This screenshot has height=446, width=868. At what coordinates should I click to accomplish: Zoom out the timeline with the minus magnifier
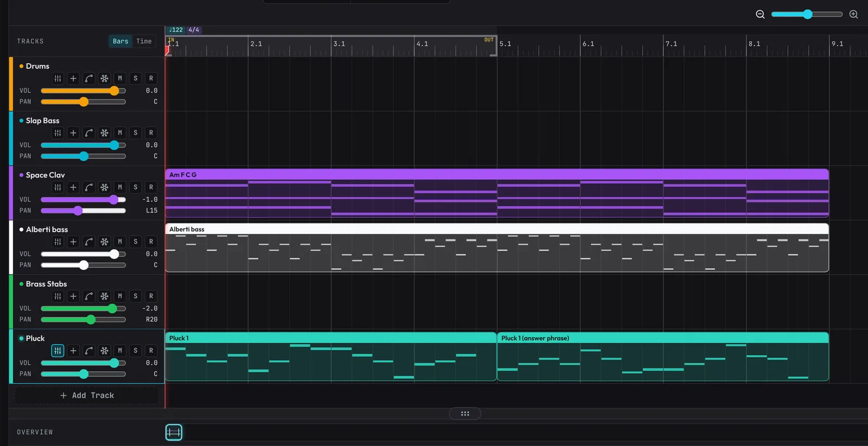760,14
